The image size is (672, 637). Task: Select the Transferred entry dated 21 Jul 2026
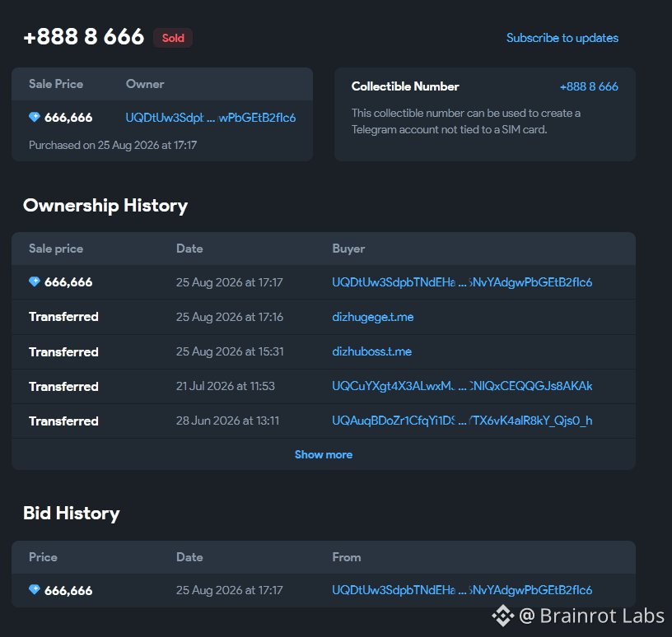[x=63, y=387]
